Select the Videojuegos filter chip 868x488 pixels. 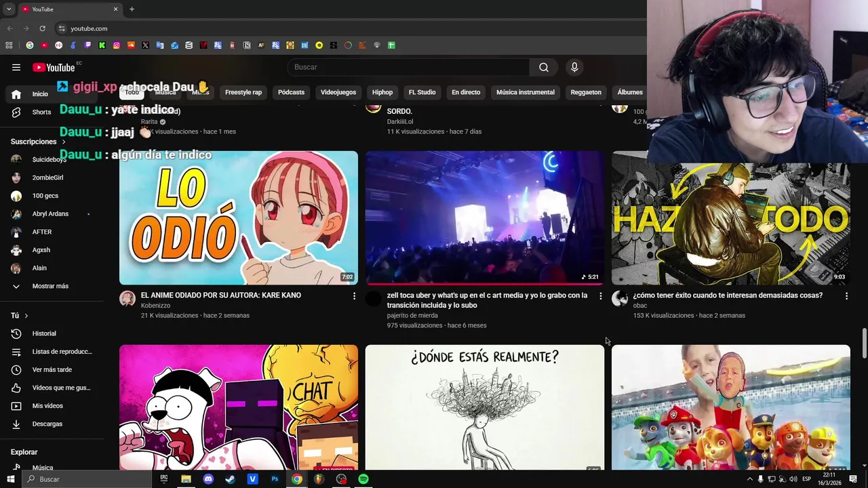point(338,92)
